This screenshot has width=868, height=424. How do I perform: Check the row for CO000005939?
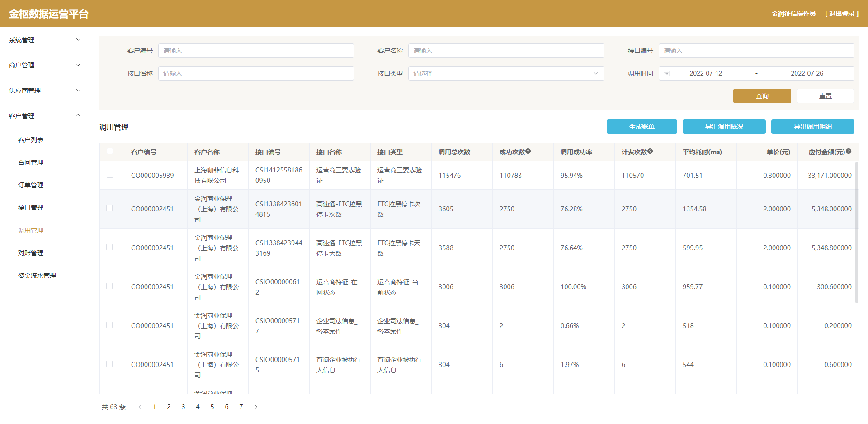click(110, 175)
